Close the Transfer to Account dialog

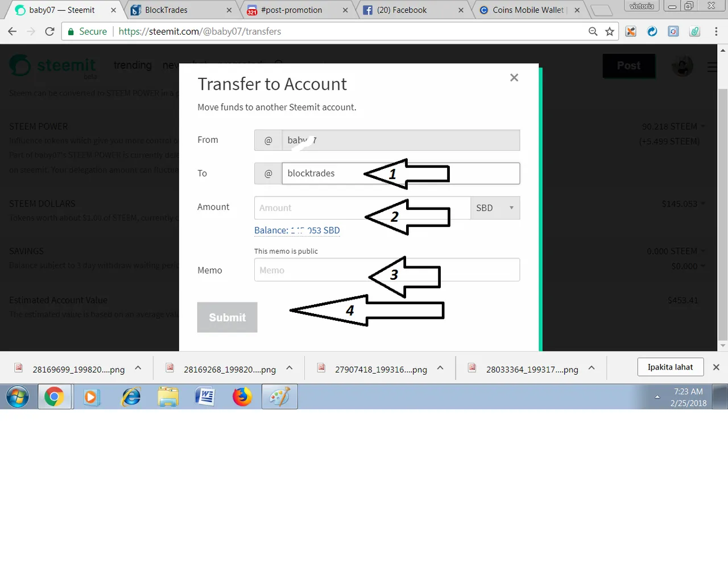(514, 77)
